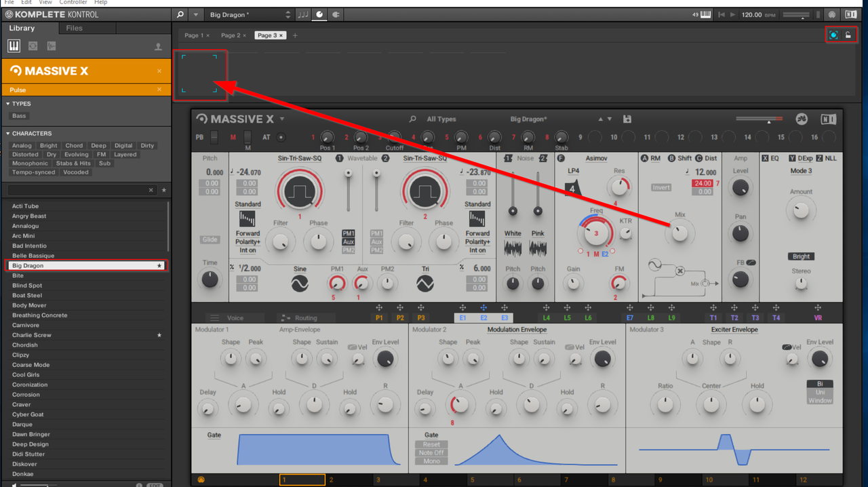Open the plug-in chain view icon
This screenshot has height=487, width=868.
click(336, 14)
